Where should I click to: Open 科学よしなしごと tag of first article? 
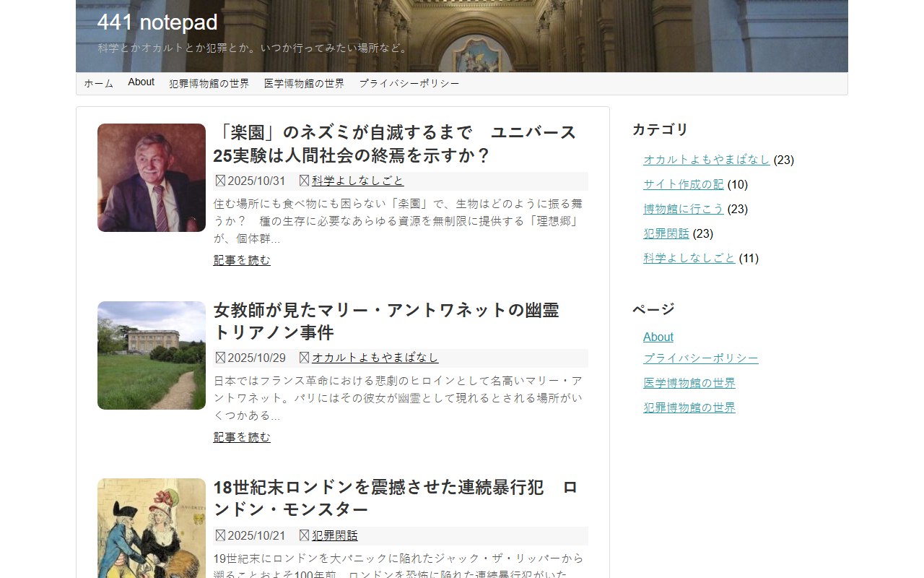[x=358, y=181]
